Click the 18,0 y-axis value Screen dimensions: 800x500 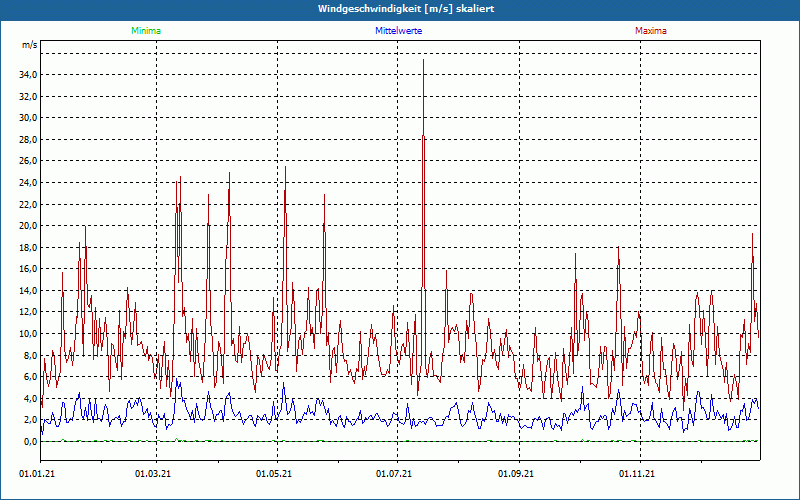pos(28,247)
